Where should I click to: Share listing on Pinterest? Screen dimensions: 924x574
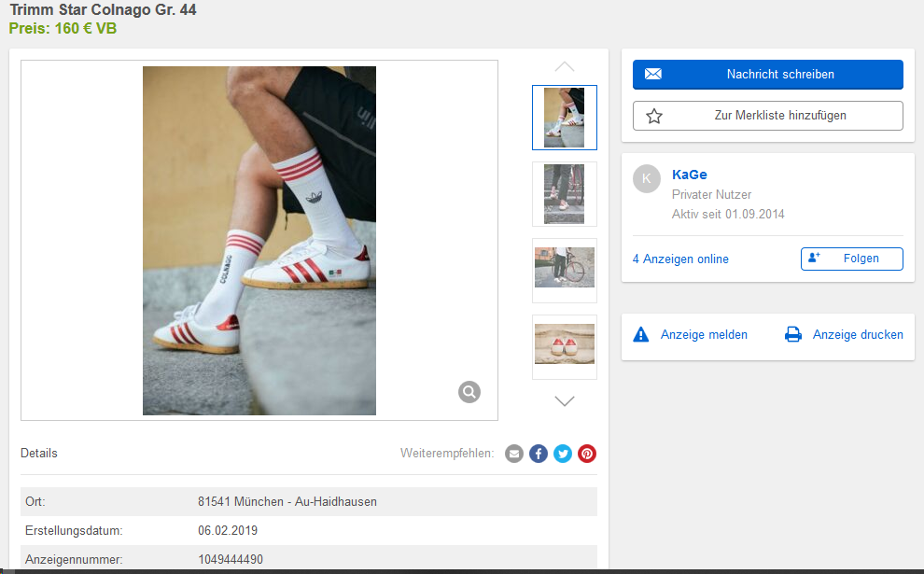pos(587,454)
